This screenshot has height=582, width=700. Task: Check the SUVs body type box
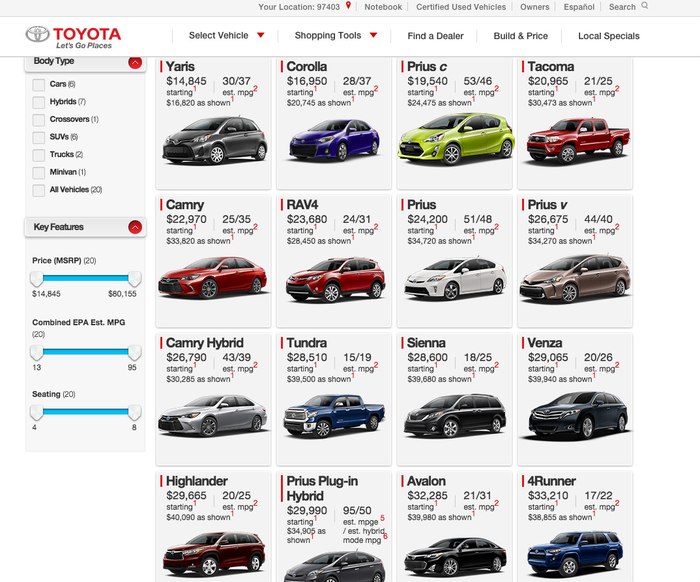[39, 137]
